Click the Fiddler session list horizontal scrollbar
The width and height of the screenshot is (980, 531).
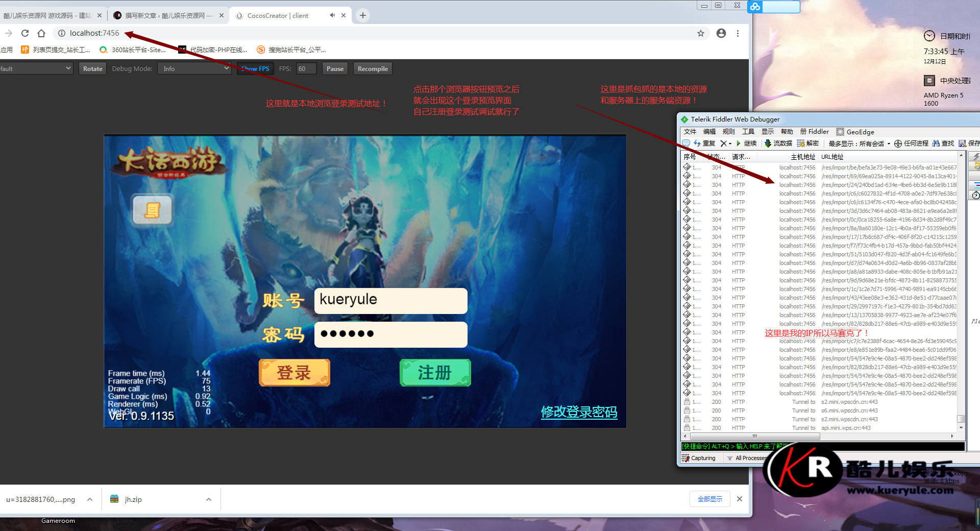pyautogui.click(x=754, y=437)
